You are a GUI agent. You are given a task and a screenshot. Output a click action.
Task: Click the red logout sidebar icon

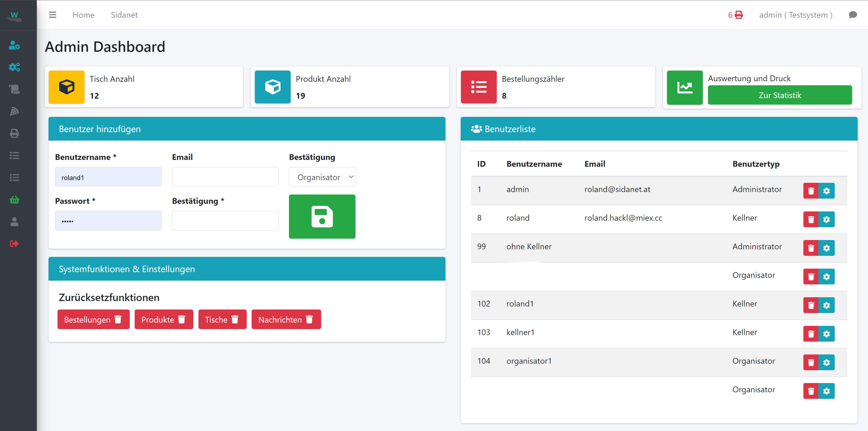click(x=14, y=244)
